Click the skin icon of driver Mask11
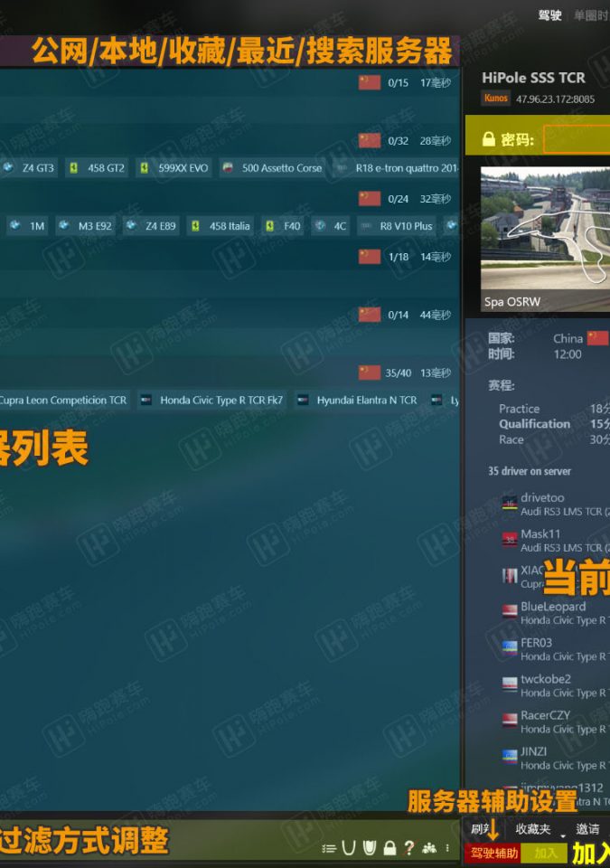Viewport: 610px width, 868px height. (x=510, y=540)
